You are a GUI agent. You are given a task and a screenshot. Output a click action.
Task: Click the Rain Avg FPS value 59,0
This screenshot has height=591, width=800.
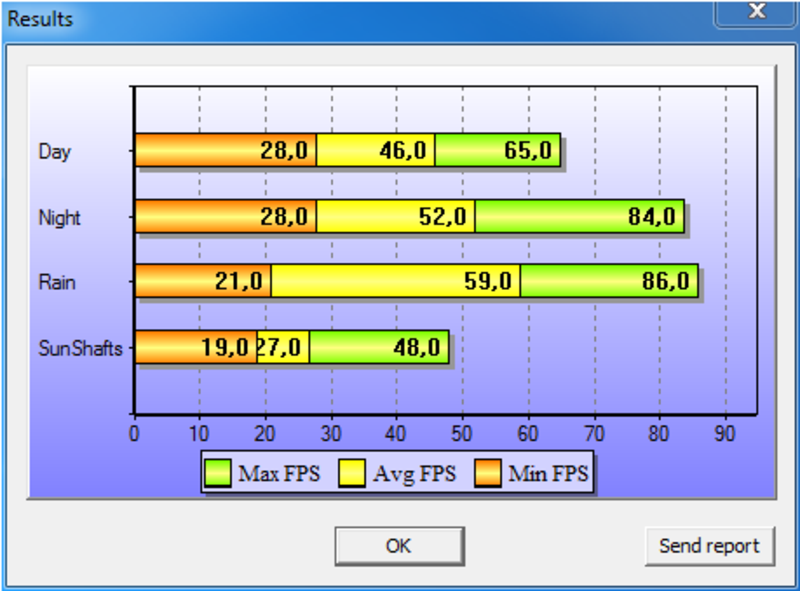coord(488,281)
